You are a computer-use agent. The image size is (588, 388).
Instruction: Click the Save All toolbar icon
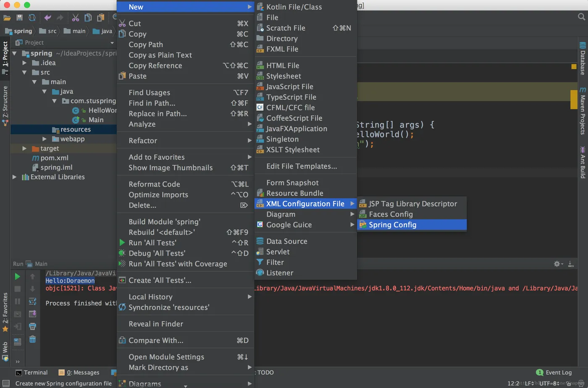click(19, 18)
